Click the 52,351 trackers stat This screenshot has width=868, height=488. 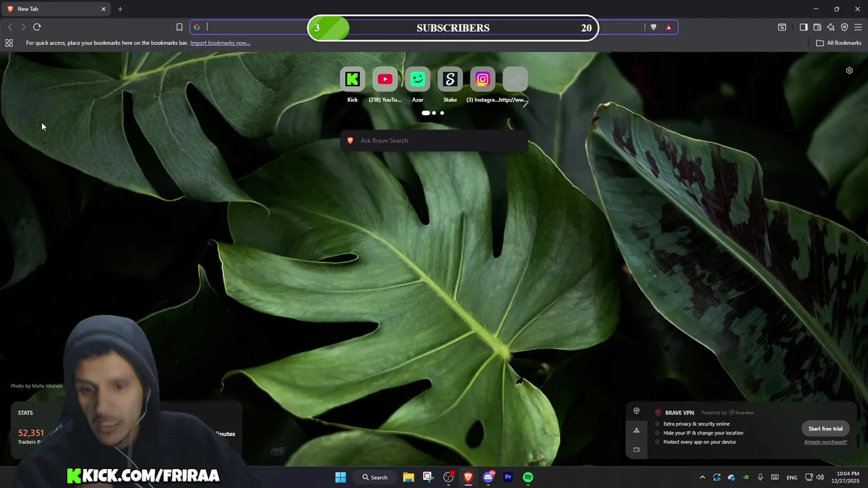point(31,433)
